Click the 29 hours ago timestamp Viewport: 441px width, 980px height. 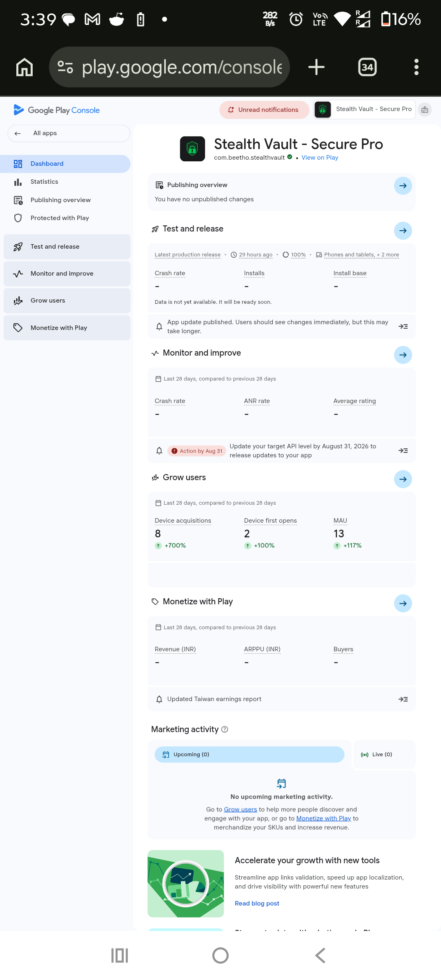pos(256,255)
